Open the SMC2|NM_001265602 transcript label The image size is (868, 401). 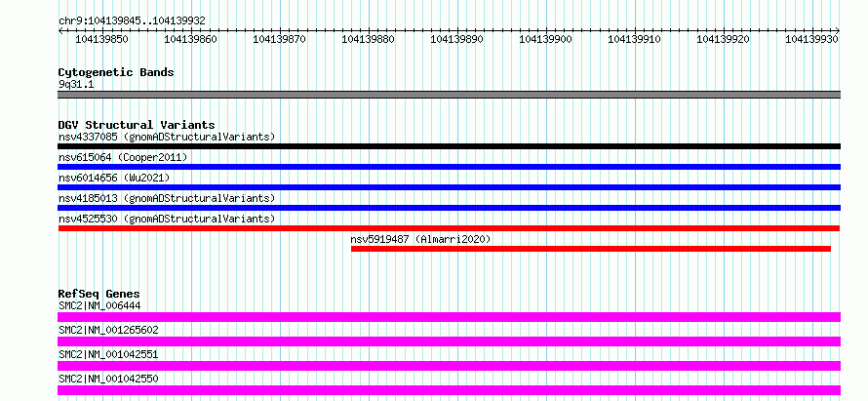point(108,330)
